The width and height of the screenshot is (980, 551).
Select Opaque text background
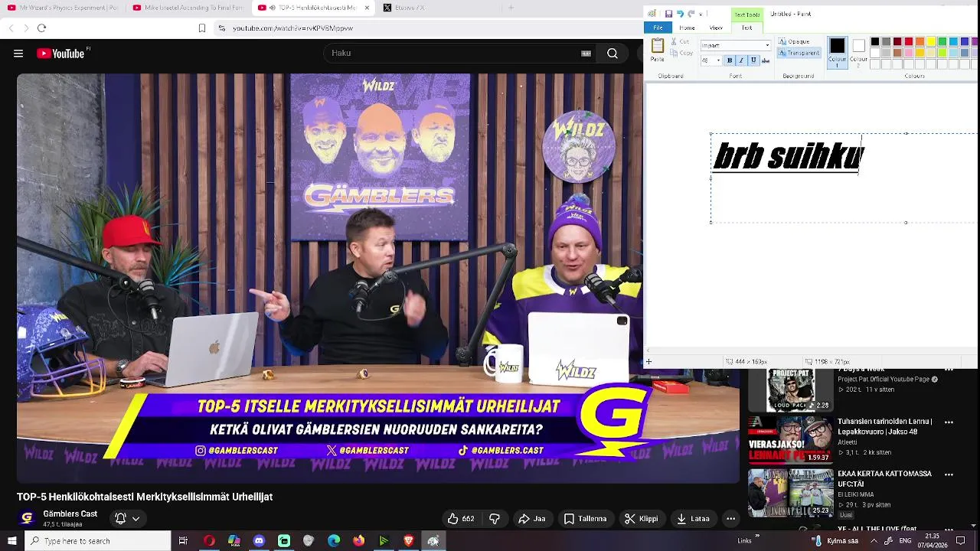[795, 42]
